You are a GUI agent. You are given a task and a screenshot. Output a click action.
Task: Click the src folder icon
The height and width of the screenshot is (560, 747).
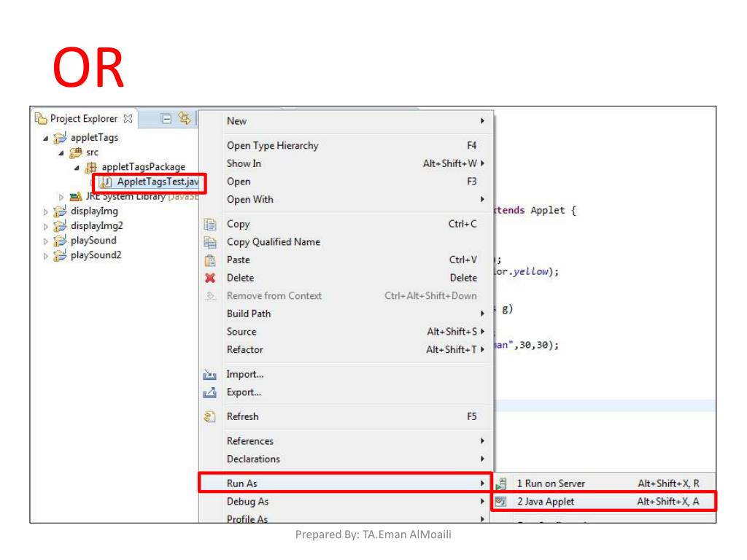76,153
